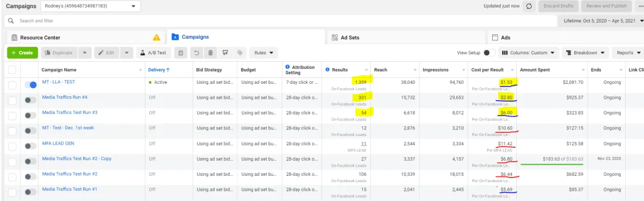Switch to the Ad Sets tab
The image size is (644, 201).
pyautogui.click(x=406, y=38)
